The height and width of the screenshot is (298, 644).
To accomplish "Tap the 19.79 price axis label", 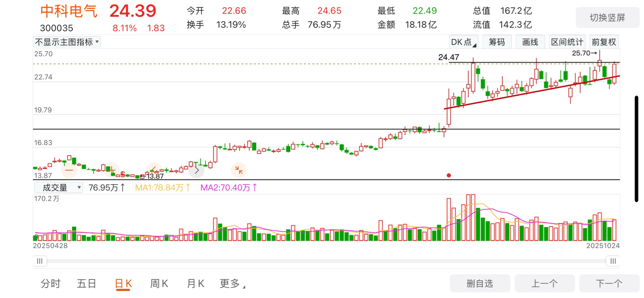I will click(43, 110).
